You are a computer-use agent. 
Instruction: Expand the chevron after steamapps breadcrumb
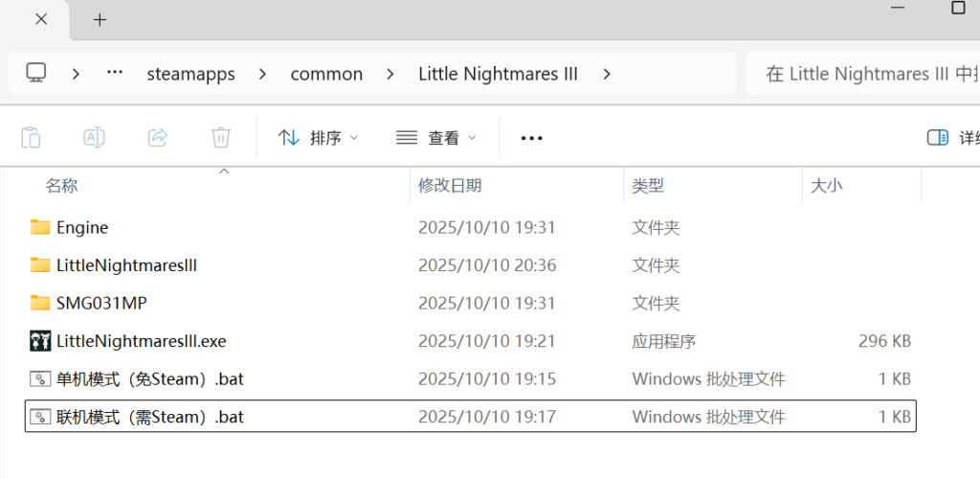tap(262, 74)
